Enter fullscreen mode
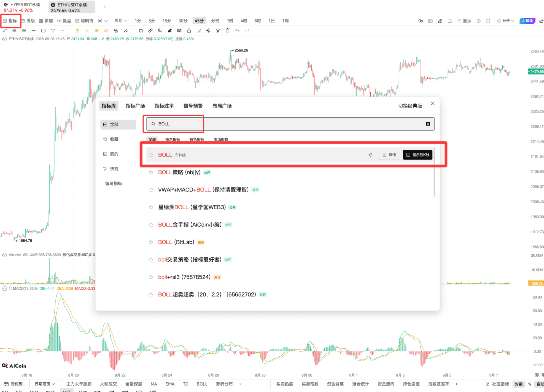This screenshot has height=392, width=544. point(488,21)
